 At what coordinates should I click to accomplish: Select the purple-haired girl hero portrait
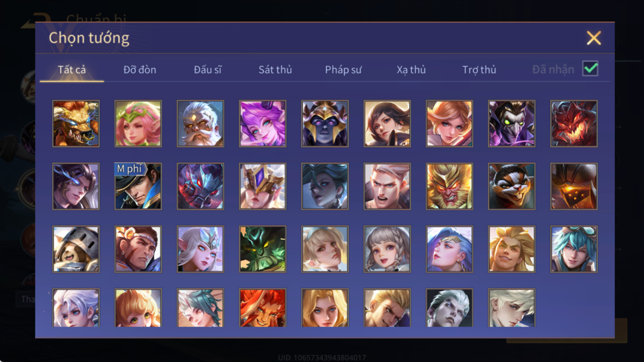click(263, 124)
